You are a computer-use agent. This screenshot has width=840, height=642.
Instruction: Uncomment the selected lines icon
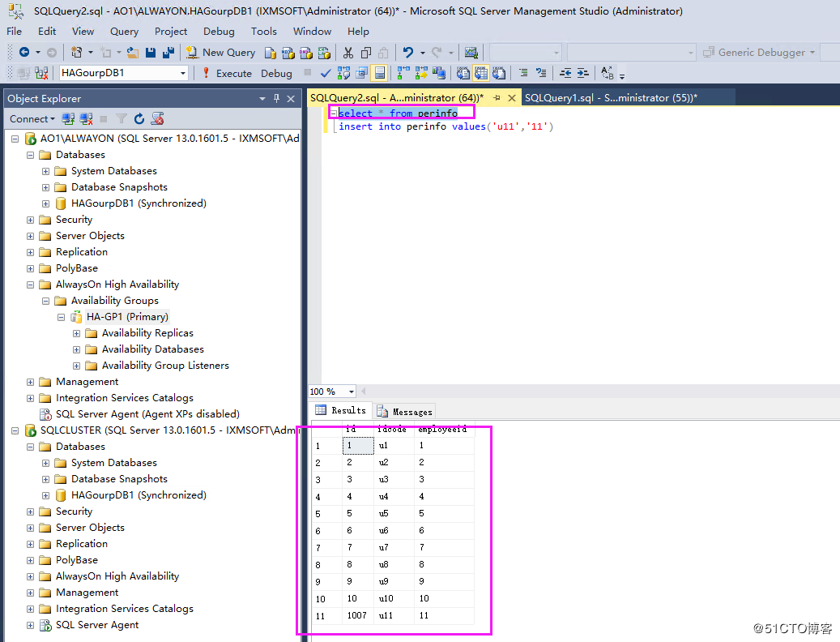coord(541,73)
